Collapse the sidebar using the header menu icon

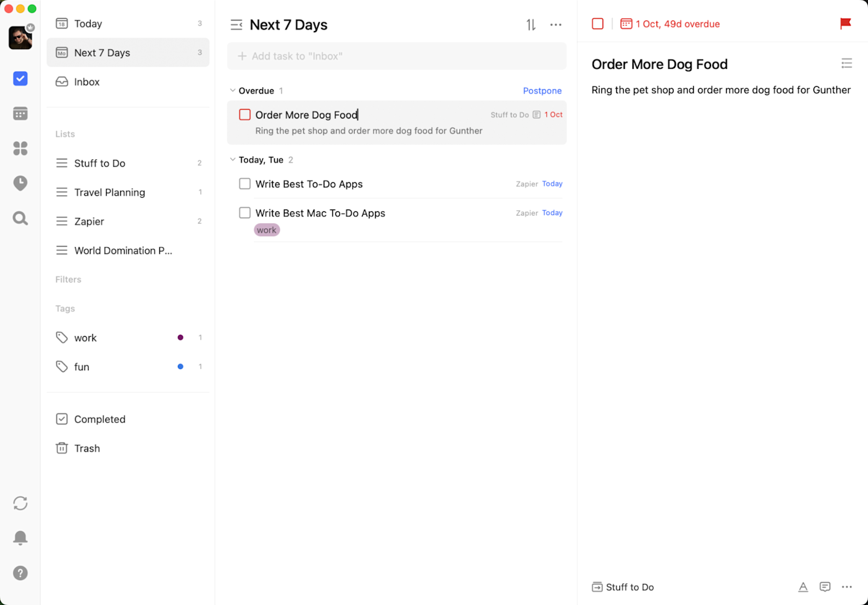click(x=236, y=25)
